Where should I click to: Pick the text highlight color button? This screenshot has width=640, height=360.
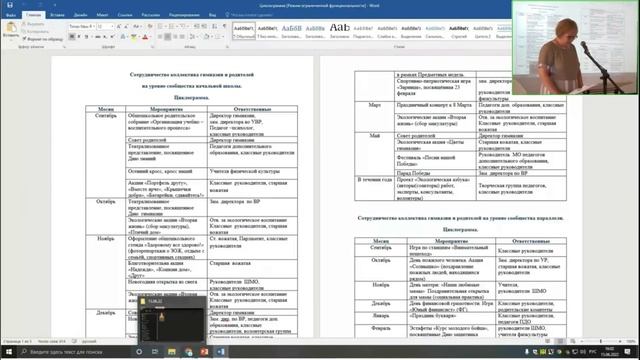tap(133, 37)
